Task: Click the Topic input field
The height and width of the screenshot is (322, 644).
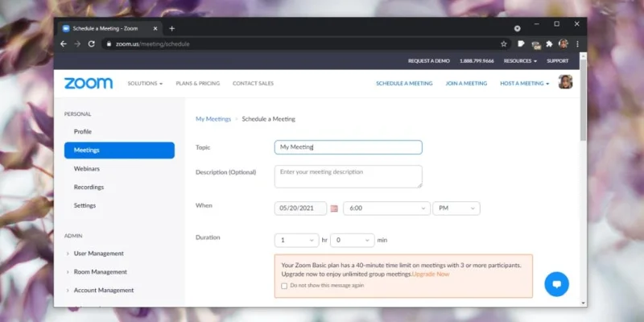Action: point(349,147)
